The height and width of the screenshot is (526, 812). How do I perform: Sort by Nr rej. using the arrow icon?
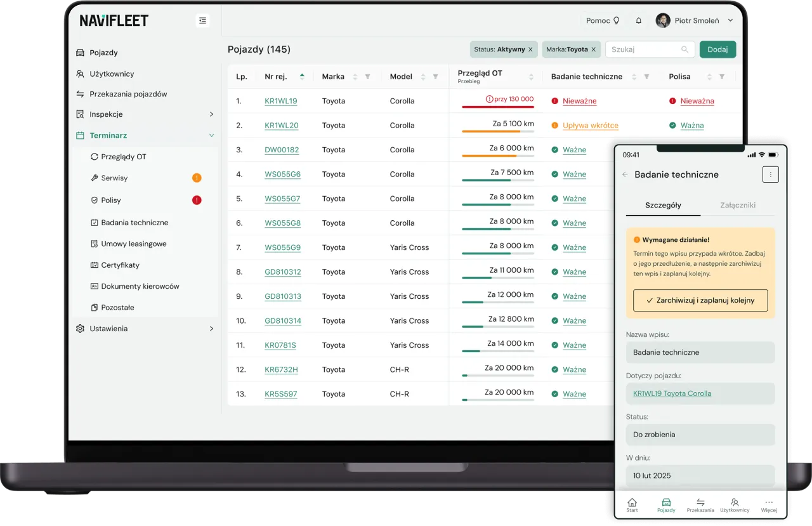click(302, 76)
